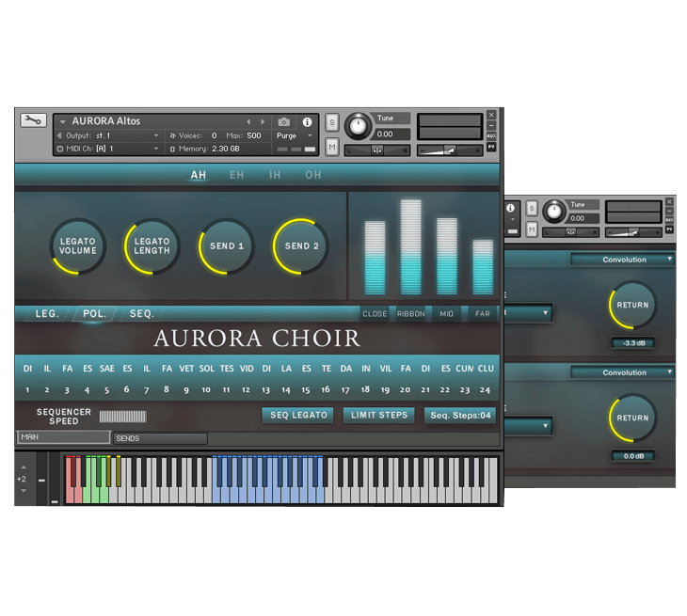
Task: Click the tallest mic level bar above RIBBON
Action: (x=411, y=247)
